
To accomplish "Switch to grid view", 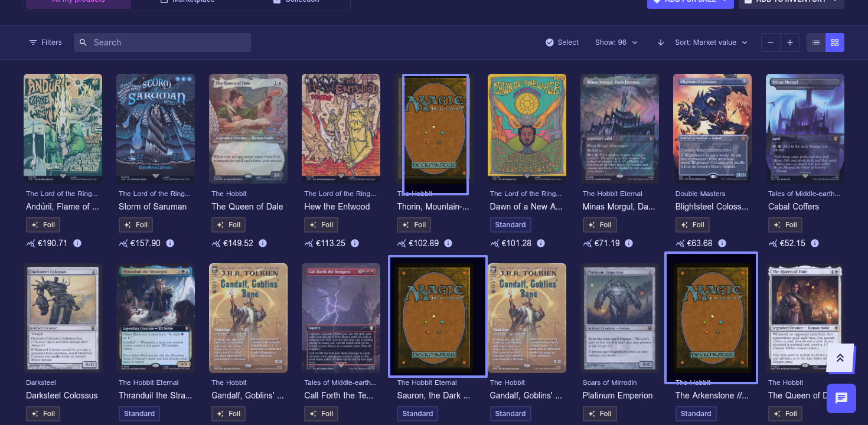I will 835,42.
